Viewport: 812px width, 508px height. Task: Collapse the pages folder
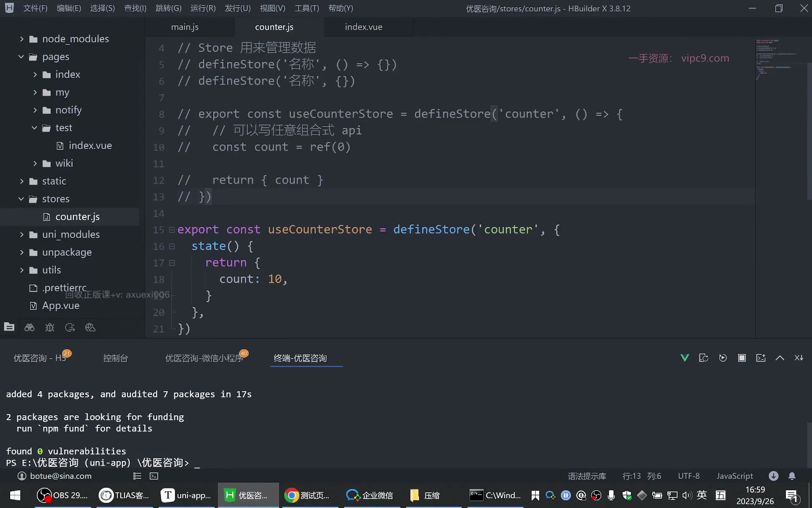coord(21,57)
